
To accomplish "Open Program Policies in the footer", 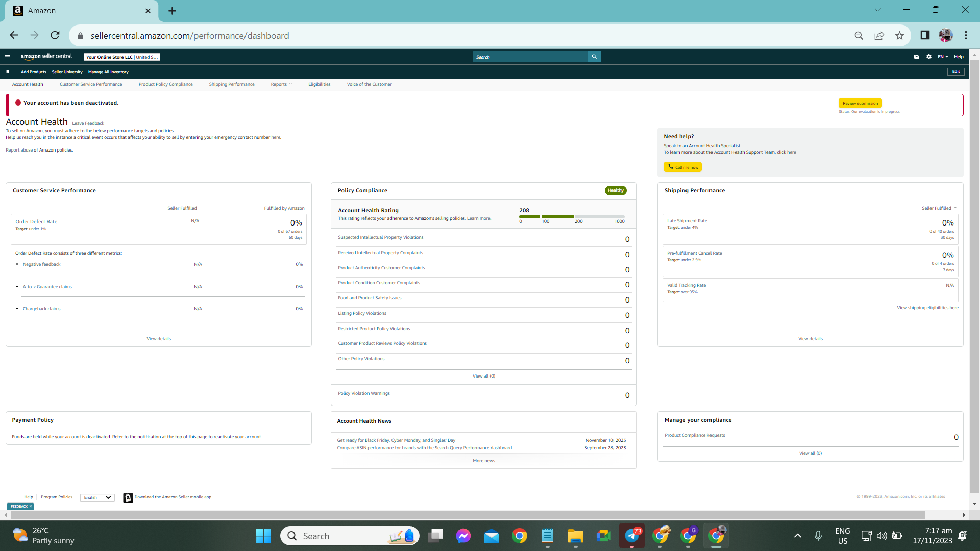I will 57,497.
